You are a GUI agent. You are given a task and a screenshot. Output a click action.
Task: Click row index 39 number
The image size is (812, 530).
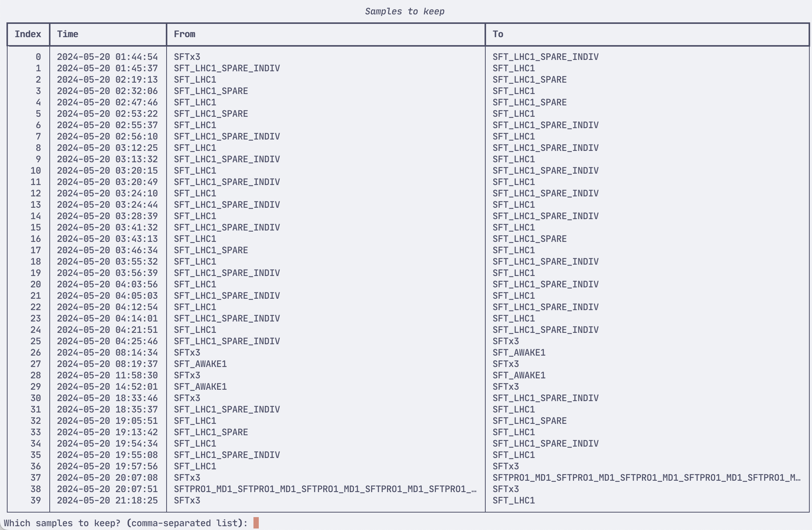[36, 500]
